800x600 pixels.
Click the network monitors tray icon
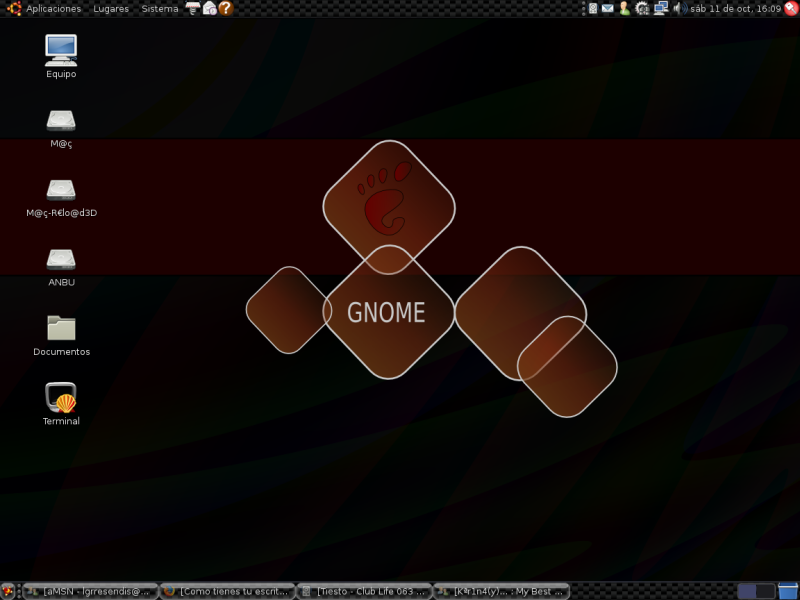(661, 8)
